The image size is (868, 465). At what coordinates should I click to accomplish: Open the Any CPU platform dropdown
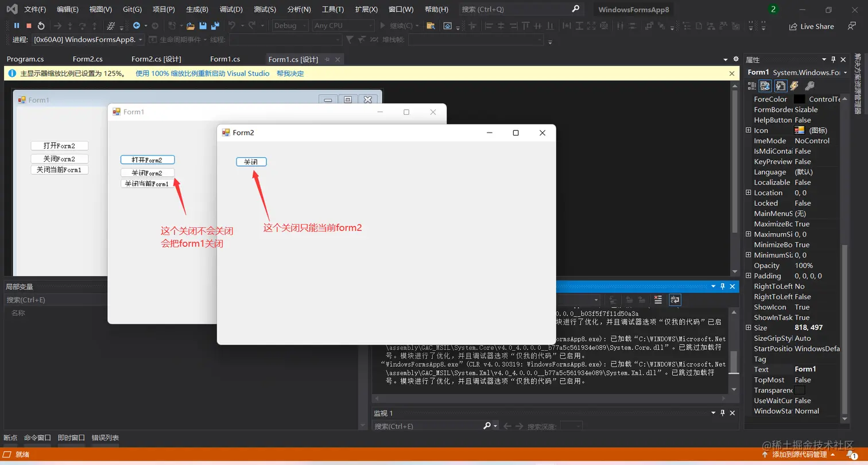343,26
